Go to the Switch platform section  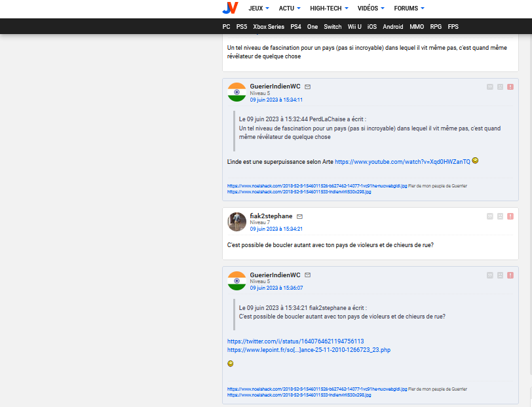(x=333, y=27)
